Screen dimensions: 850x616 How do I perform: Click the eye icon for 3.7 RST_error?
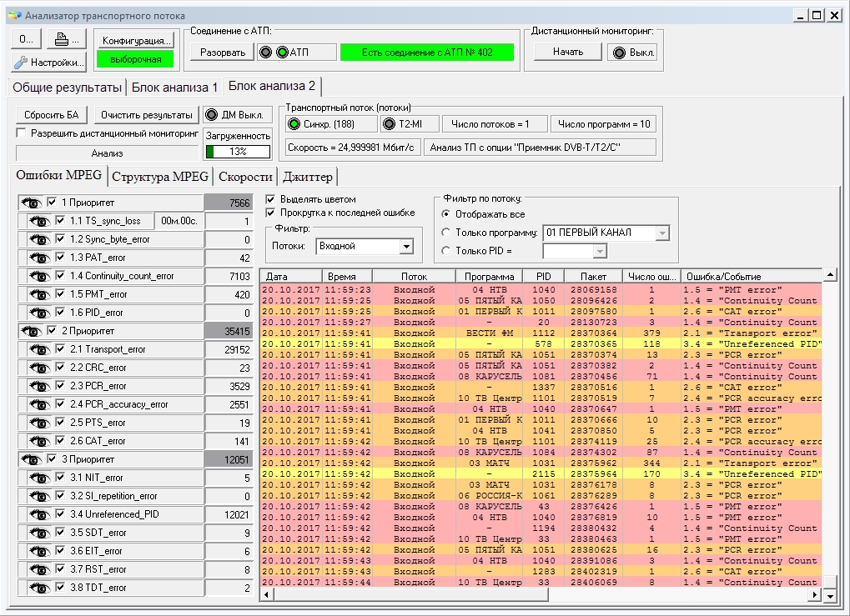39,569
